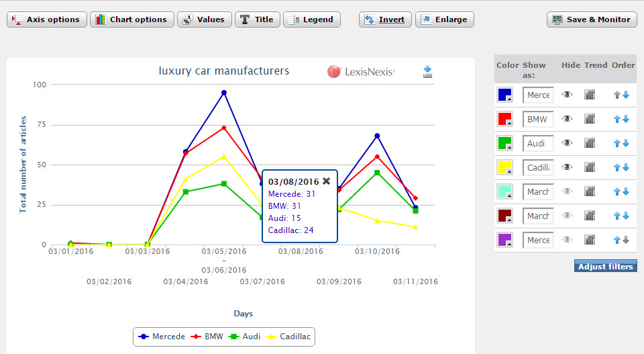The image size is (644, 354).
Task: Show the dark red series with eye icon
Action: tap(568, 216)
